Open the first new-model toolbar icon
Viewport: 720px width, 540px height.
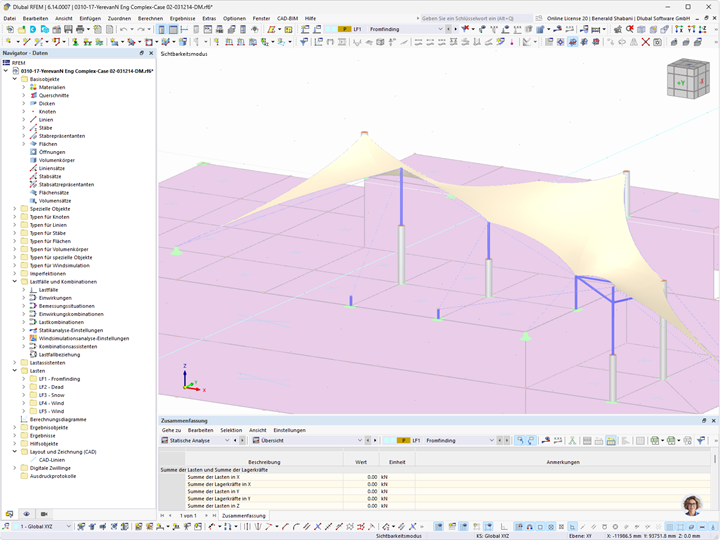tap(10, 29)
